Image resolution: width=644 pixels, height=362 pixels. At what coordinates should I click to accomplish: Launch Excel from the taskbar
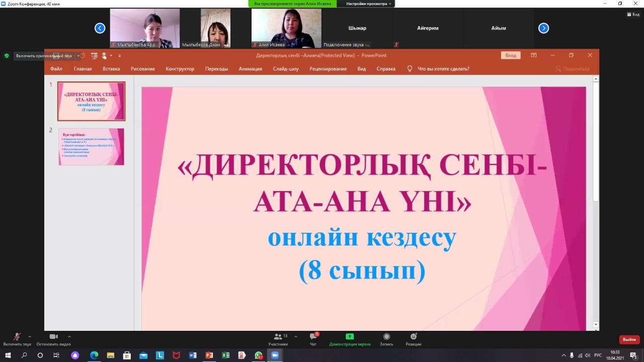(x=225, y=355)
